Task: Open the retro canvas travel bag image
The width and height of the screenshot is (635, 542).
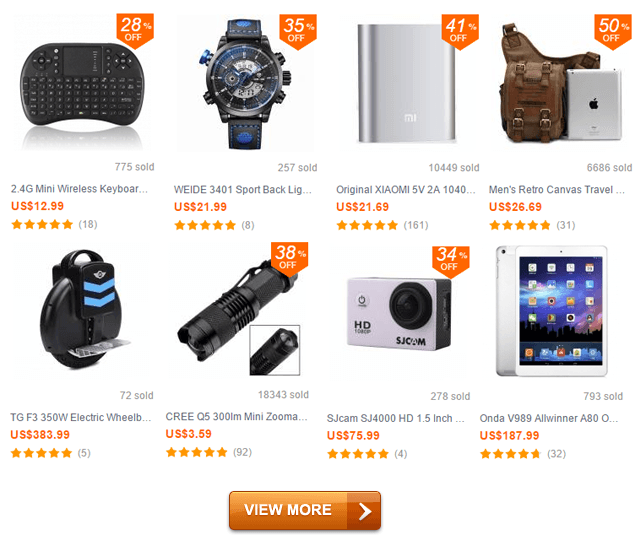Action: coord(561,83)
